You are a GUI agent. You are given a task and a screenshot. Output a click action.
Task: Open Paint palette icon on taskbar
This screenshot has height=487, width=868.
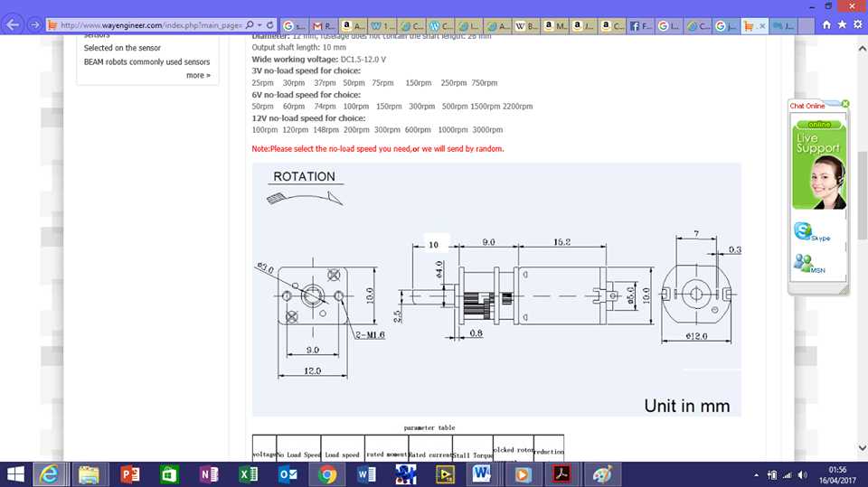[602, 474]
